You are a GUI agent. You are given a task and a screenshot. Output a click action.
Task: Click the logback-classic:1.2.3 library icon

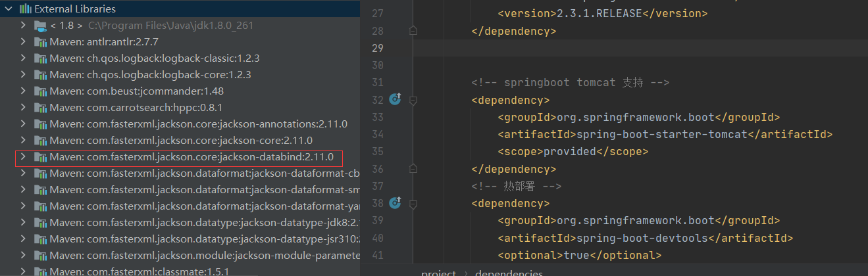(x=40, y=58)
